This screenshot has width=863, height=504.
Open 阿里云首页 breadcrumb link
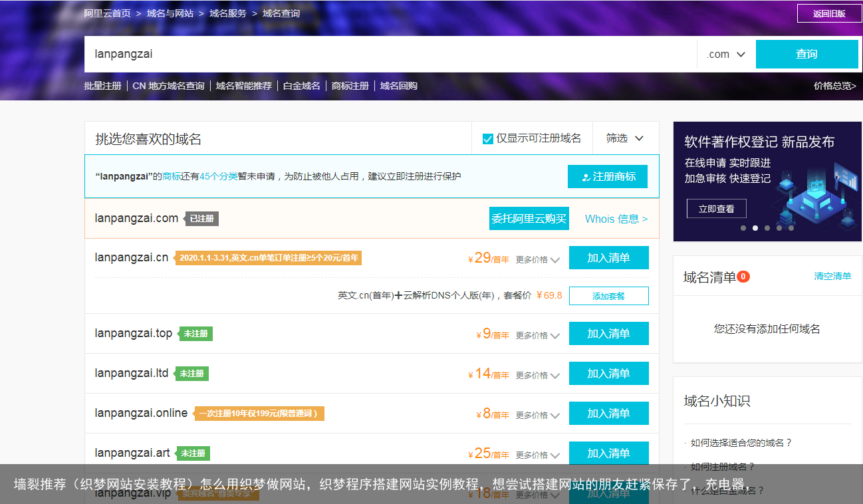[108, 13]
